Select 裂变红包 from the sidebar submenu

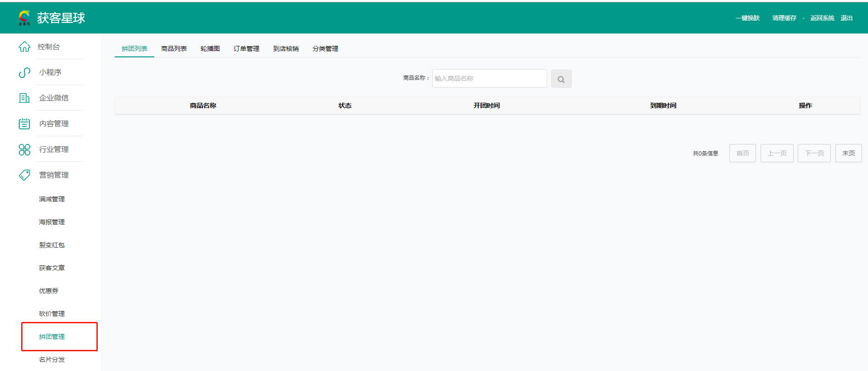click(x=52, y=245)
